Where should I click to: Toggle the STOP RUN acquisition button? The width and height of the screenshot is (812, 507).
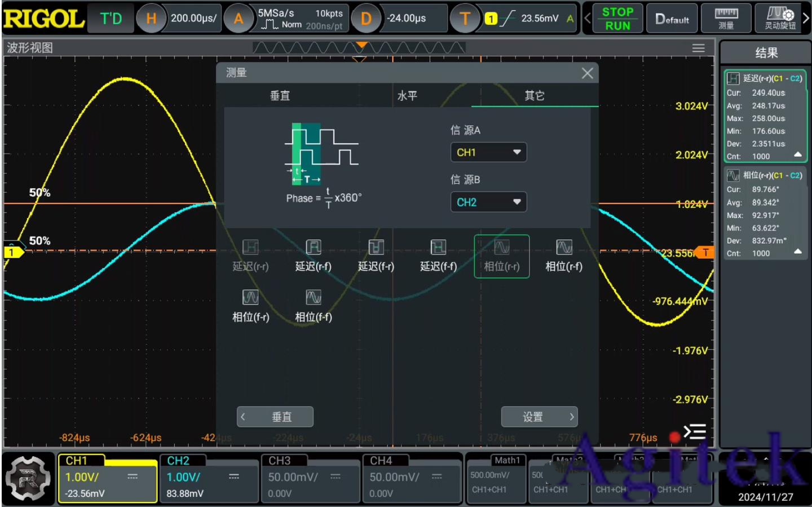617,19
